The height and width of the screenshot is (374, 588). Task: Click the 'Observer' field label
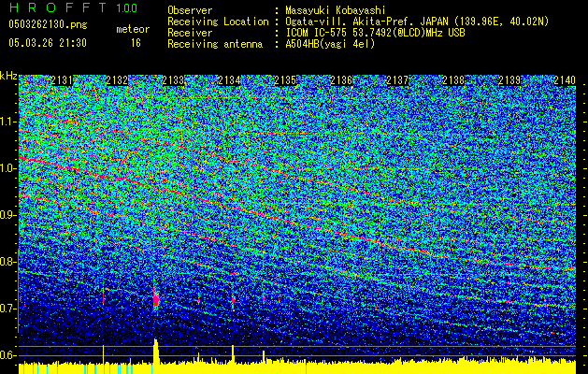click(190, 10)
